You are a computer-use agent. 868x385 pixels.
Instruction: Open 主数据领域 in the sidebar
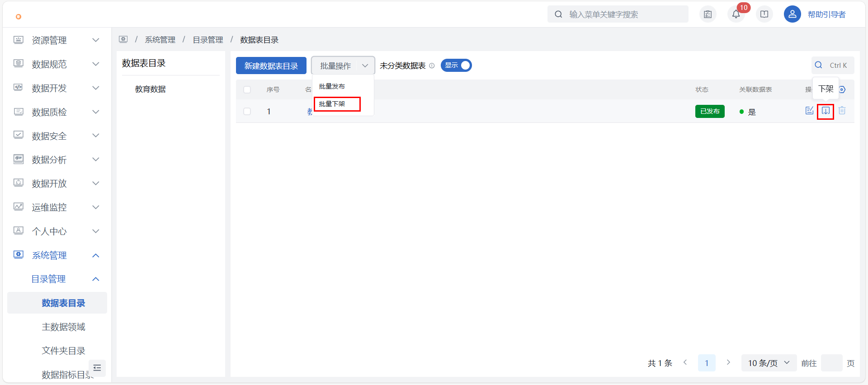63,327
